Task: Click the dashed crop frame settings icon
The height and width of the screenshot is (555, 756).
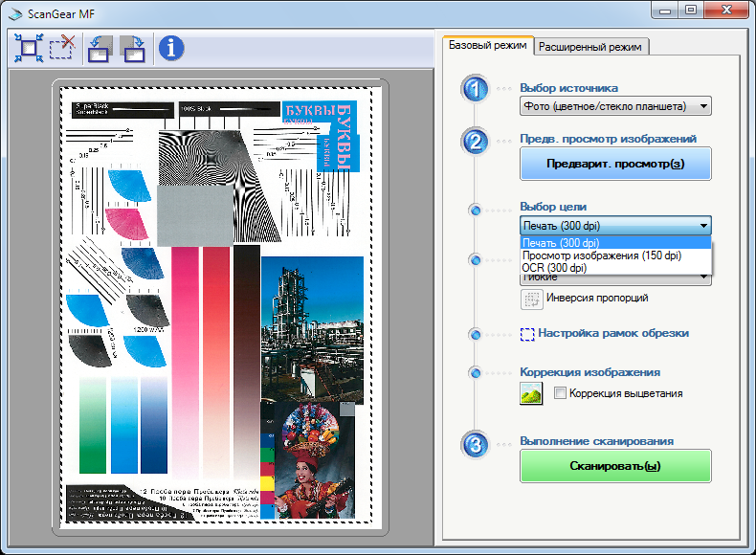Action: (527, 334)
